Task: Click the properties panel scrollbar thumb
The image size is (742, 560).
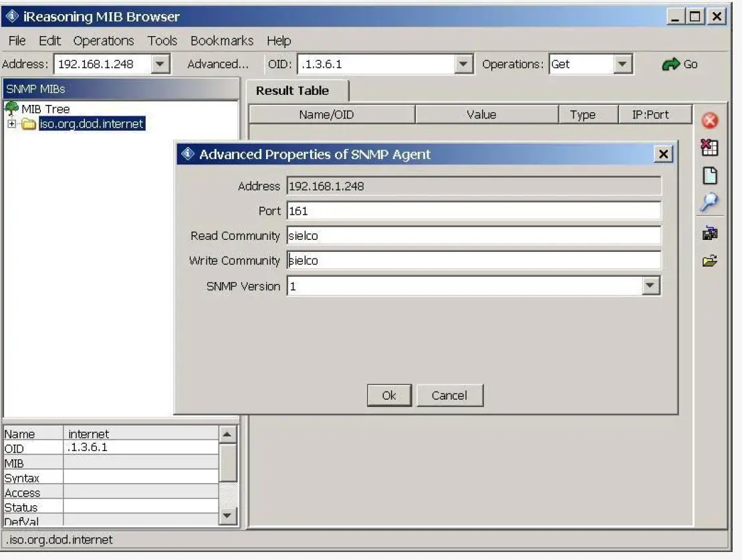Action: tap(227, 462)
